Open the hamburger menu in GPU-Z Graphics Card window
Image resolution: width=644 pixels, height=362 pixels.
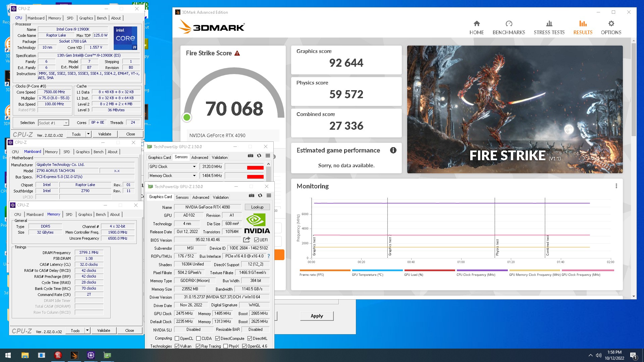coord(269,195)
